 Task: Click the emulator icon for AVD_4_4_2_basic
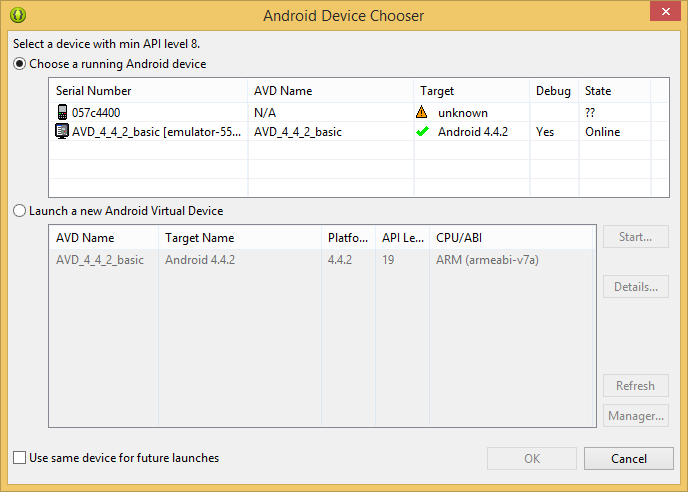[62, 132]
